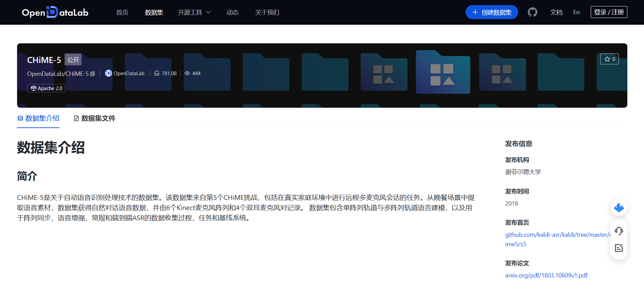
Task: Expand the 开源工具 dropdown menu
Action: click(194, 12)
